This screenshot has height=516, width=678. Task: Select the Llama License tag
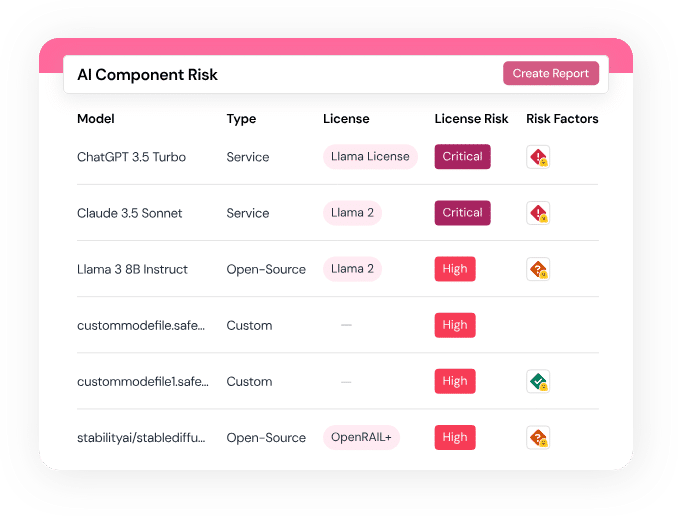[x=370, y=157]
